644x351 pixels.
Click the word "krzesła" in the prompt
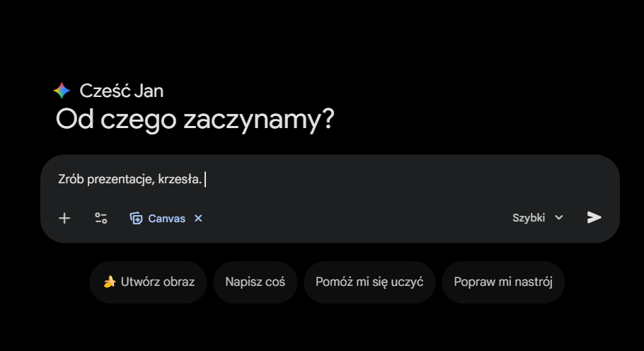click(x=178, y=180)
